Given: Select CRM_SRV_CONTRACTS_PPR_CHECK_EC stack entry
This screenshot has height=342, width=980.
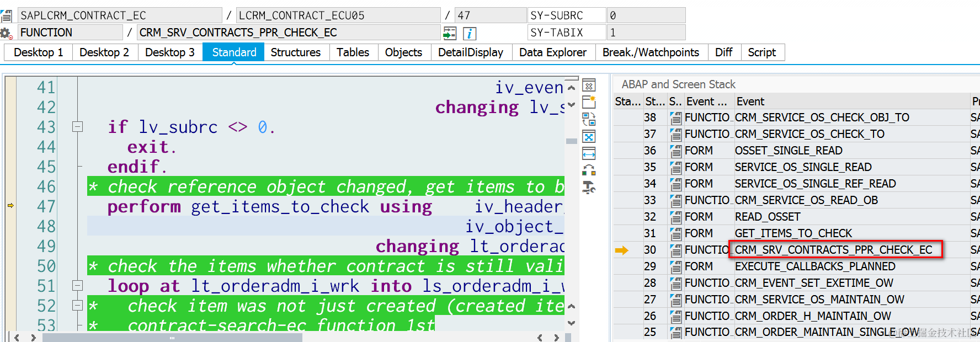Looking at the screenshot, I should coord(833,250).
